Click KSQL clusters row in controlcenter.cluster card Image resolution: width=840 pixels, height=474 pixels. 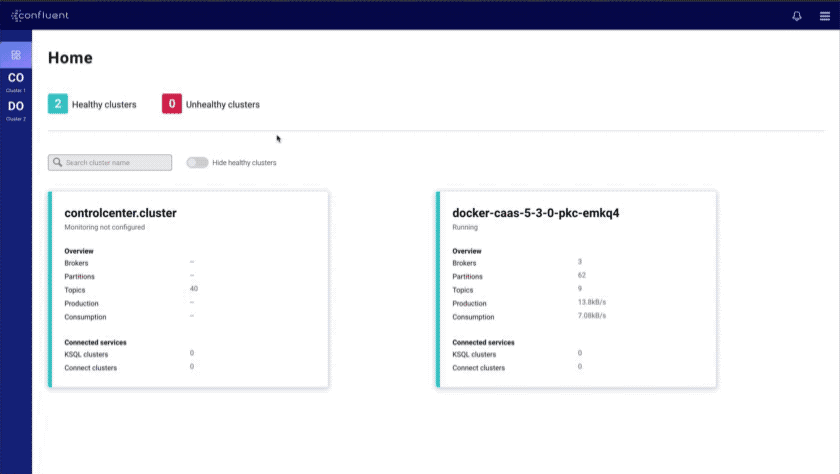point(129,354)
